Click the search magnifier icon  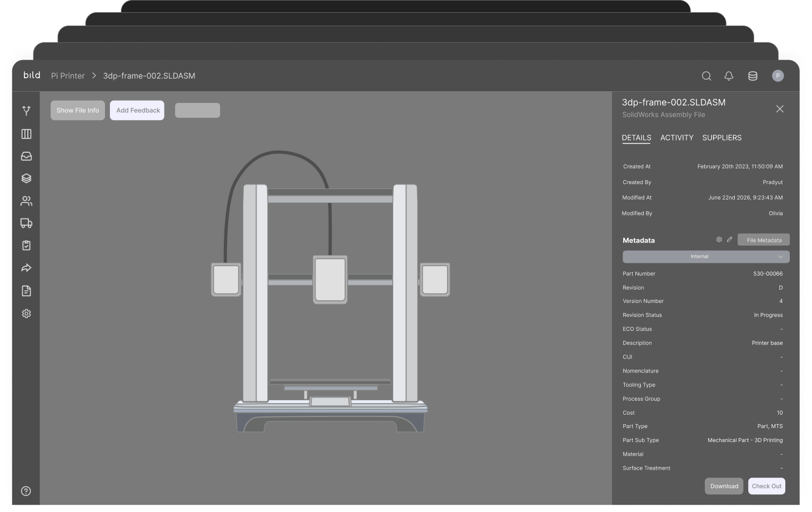pos(706,76)
